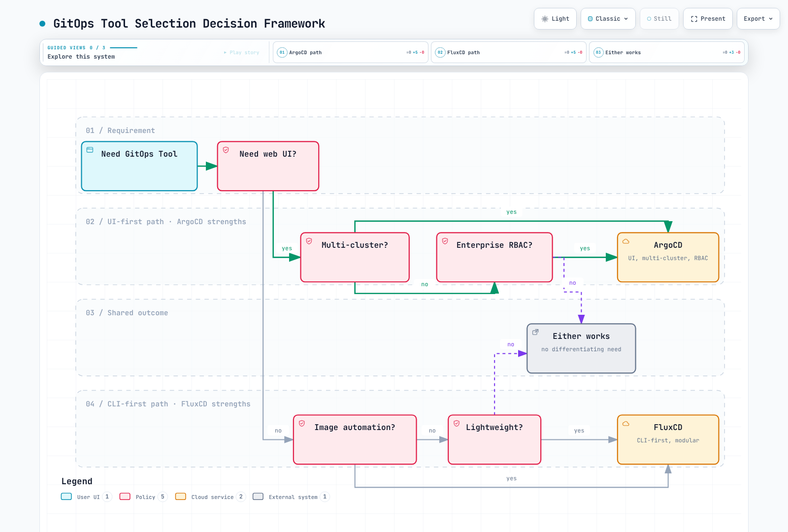Click 'no differentiating need' subtitle text
Screen dimensions: 788x532
pos(581,349)
